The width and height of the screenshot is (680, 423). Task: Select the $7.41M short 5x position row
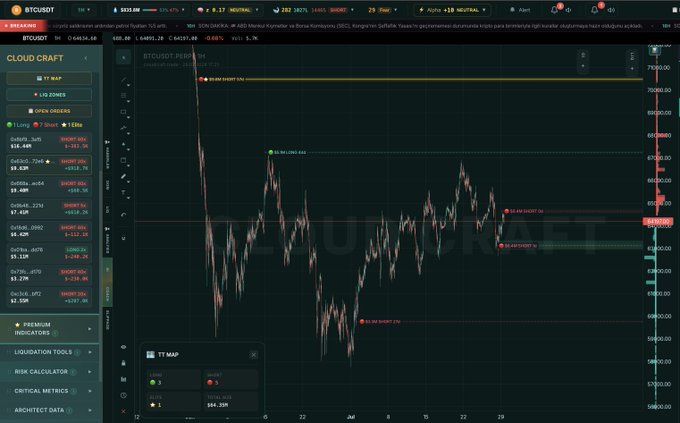point(49,209)
